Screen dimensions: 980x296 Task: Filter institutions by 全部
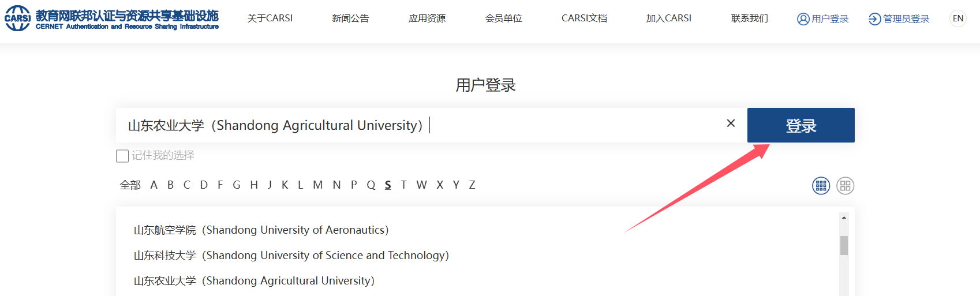click(x=130, y=185)
